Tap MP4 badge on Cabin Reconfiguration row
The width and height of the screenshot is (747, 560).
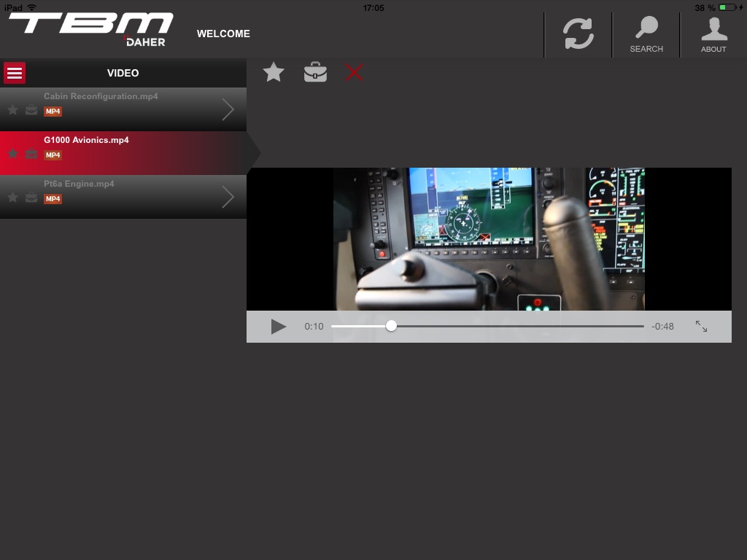53,112
